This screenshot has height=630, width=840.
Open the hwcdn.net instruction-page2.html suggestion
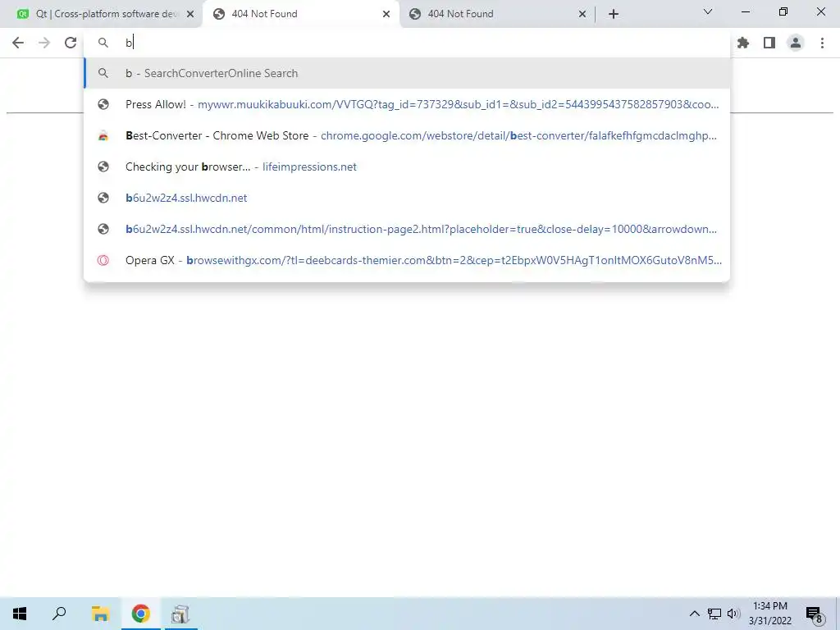pos(407,229)
